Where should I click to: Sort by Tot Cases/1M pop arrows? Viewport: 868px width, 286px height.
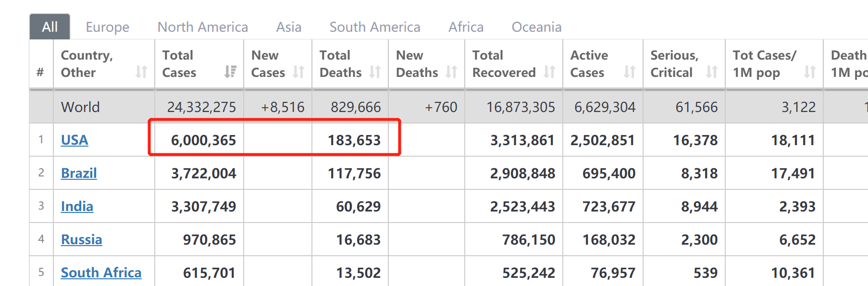click(810, 72)
